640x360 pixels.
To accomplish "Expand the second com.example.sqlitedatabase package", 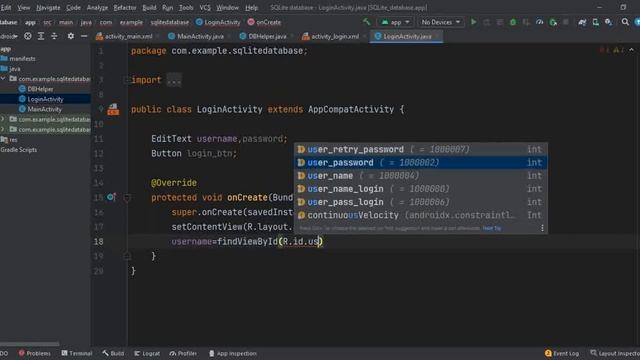I will (x=3, y=119).
